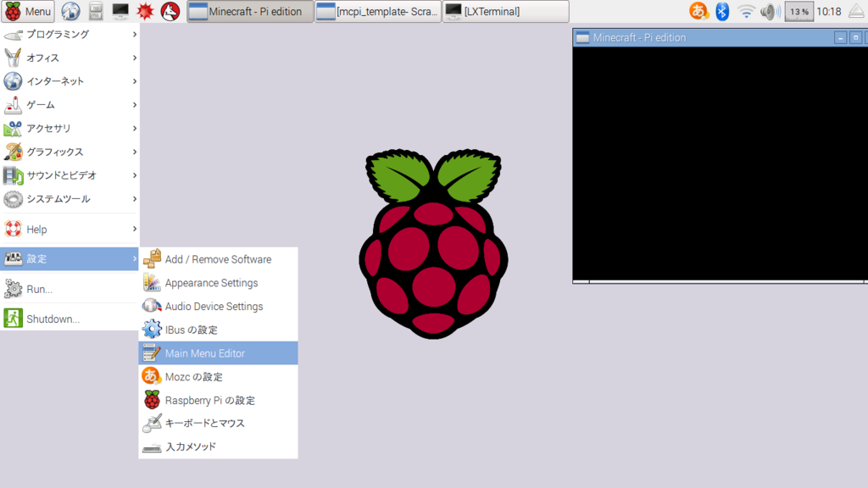Open Mozc の設定
868x488 pixels.
tap(218, 377)
